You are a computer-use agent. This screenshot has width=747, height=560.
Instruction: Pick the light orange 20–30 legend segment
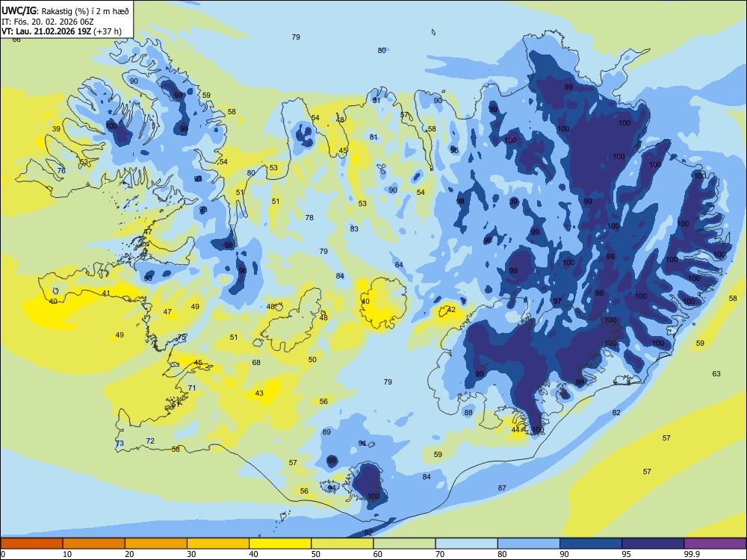[156, 544]
